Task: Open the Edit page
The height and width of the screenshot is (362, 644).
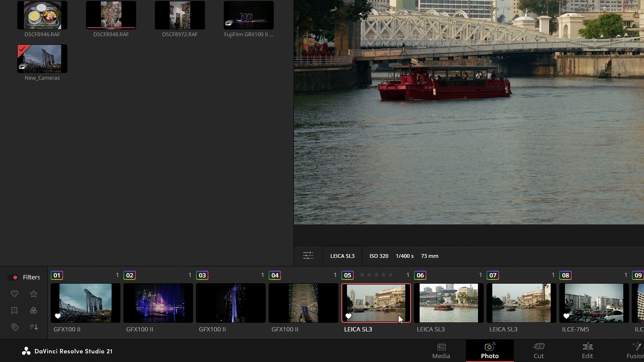Action: point(587,351)
